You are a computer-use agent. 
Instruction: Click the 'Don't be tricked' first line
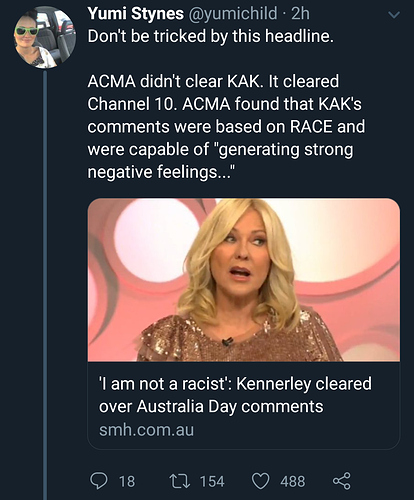pos(210,36)
